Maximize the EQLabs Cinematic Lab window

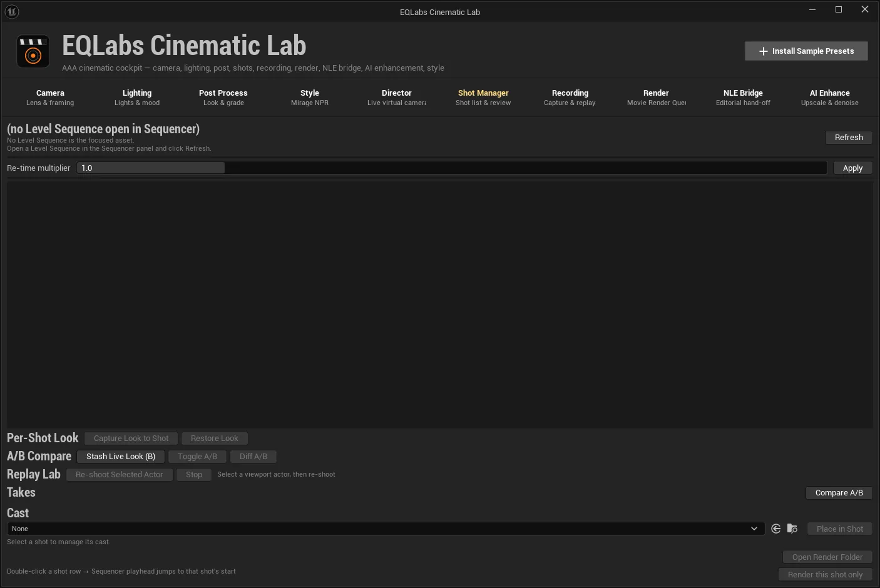click(839, 9)
